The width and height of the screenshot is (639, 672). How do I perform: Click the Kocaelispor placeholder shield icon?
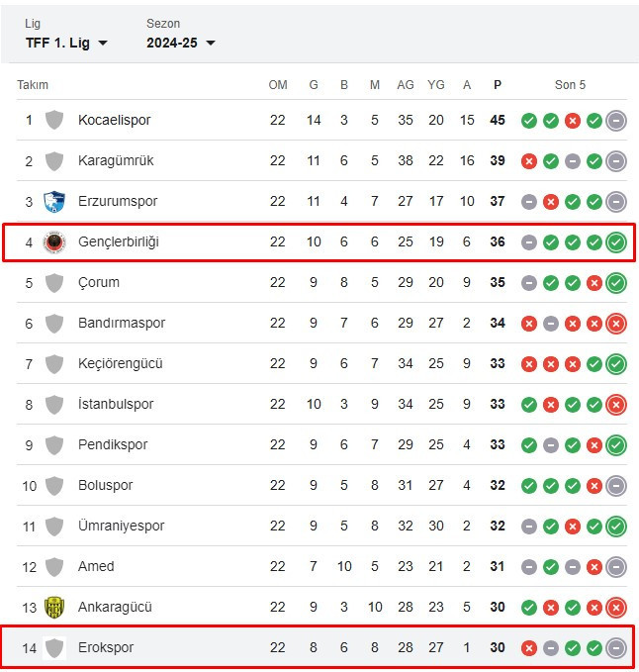pyautogui.click(x=54, y=120)
